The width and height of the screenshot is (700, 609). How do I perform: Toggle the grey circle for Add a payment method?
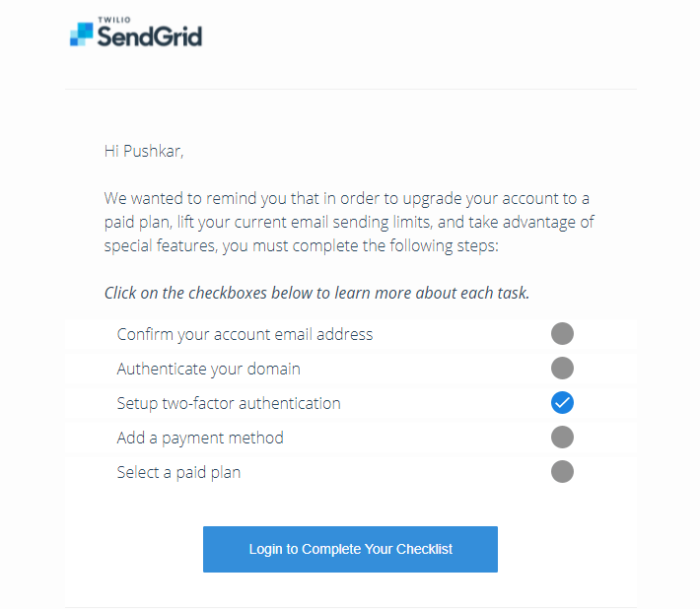[x=562, y=437]
